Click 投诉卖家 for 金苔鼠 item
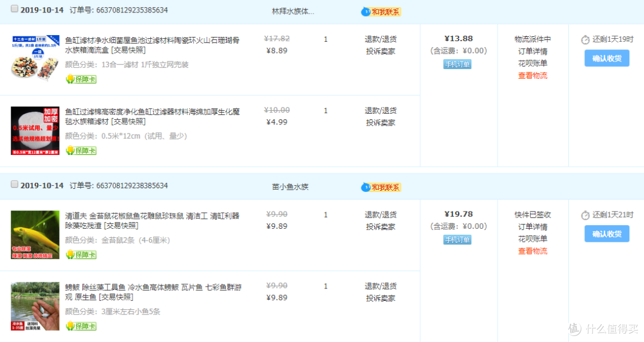This screenshot has height=342, width=644. coord(380,227)
